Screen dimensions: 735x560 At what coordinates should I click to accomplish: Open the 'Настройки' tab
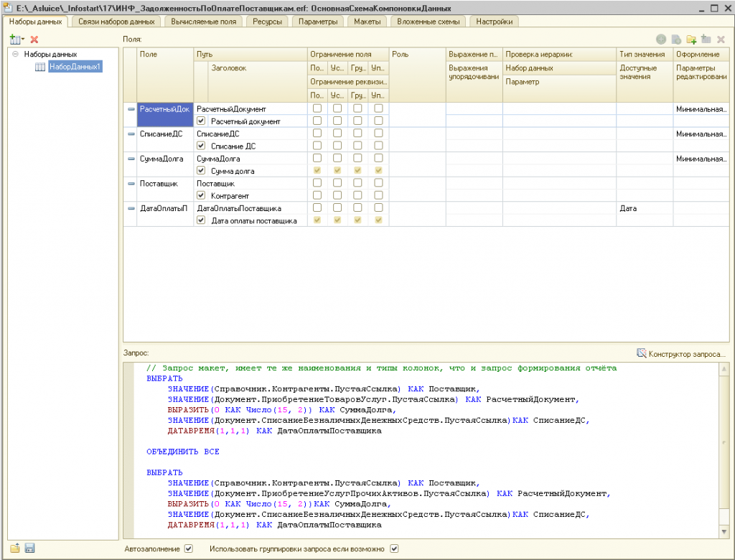tap(493, 22)
